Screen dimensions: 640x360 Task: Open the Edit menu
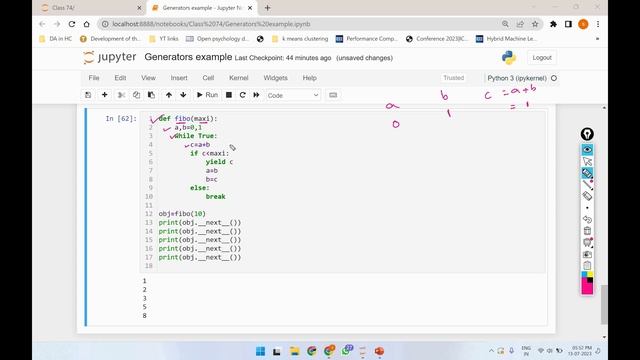pos(120,78)
